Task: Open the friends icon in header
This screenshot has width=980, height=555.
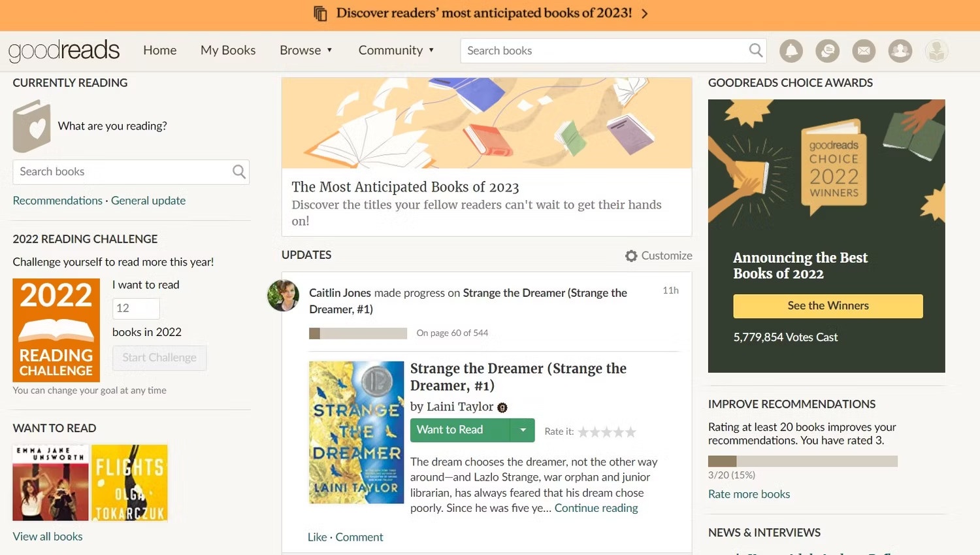Action: click(x=900, y=51)
